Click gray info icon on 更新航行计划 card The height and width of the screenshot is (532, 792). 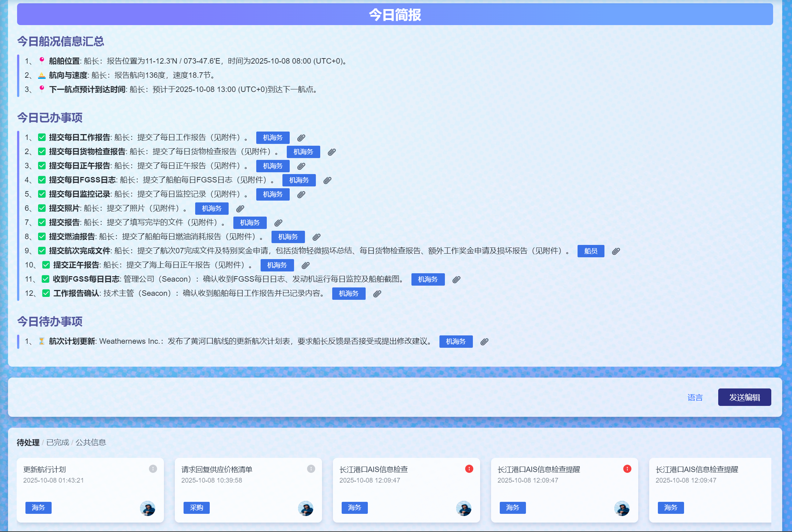[153, 469]
